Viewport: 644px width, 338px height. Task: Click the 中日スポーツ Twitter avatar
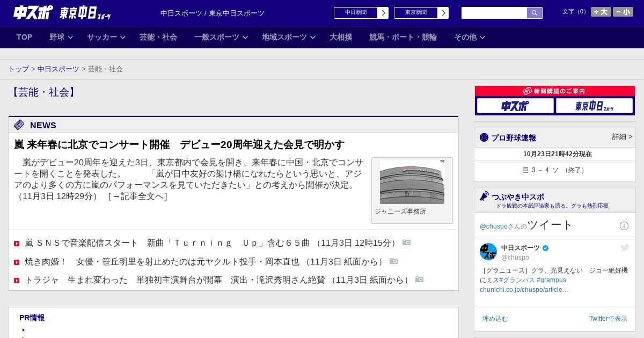488,252
